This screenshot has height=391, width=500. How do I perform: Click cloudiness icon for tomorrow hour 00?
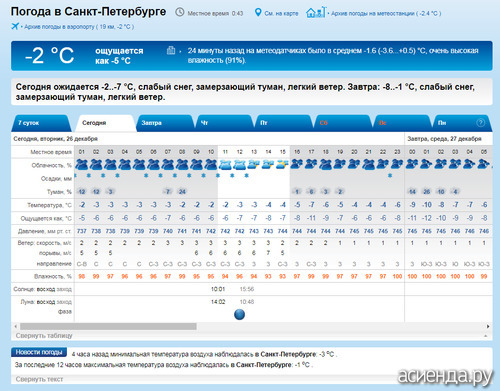(412, 164)
